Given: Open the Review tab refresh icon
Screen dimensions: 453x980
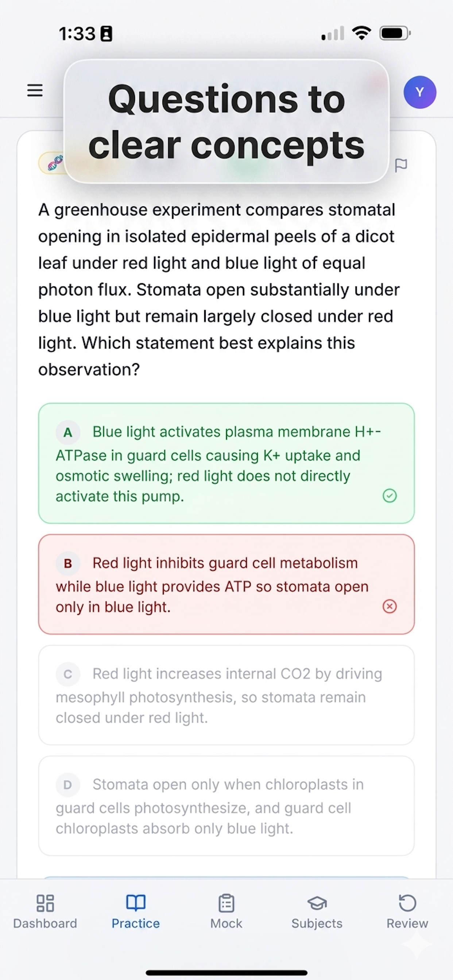Looking at the screenshot, I should click(407, 903).
